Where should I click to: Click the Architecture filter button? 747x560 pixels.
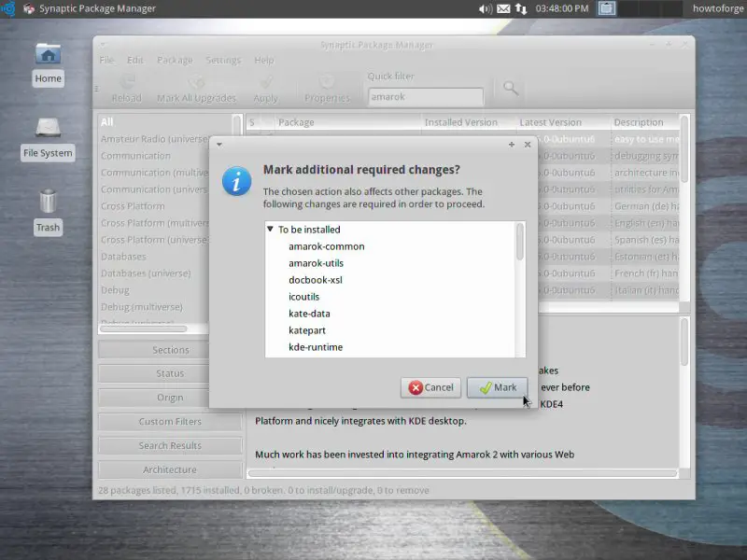170,469
